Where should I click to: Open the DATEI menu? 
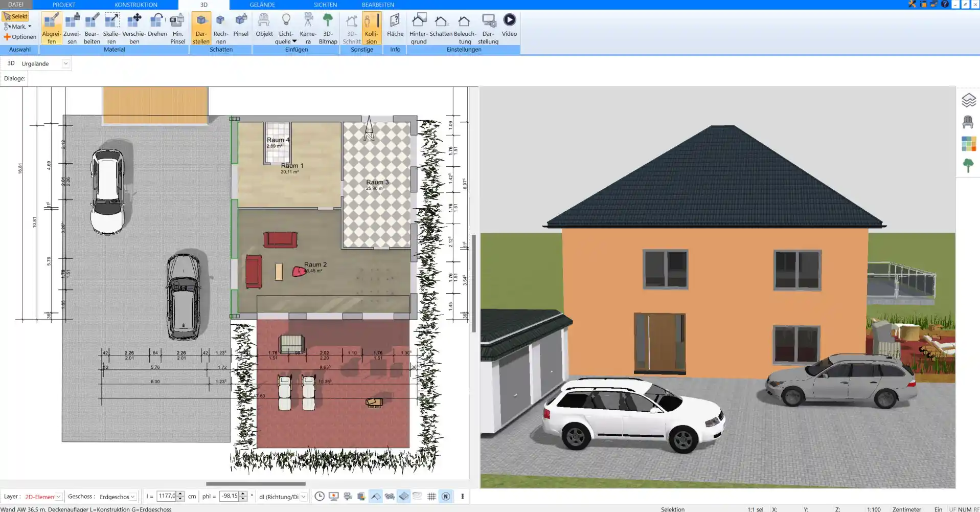point(16,5)
